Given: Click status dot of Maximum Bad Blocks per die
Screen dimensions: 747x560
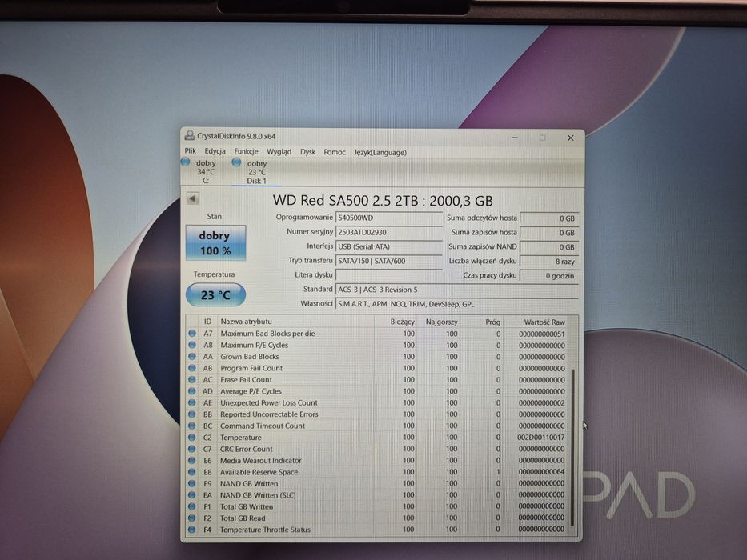Looking at the screenshot, I should [x=192, y=334].
